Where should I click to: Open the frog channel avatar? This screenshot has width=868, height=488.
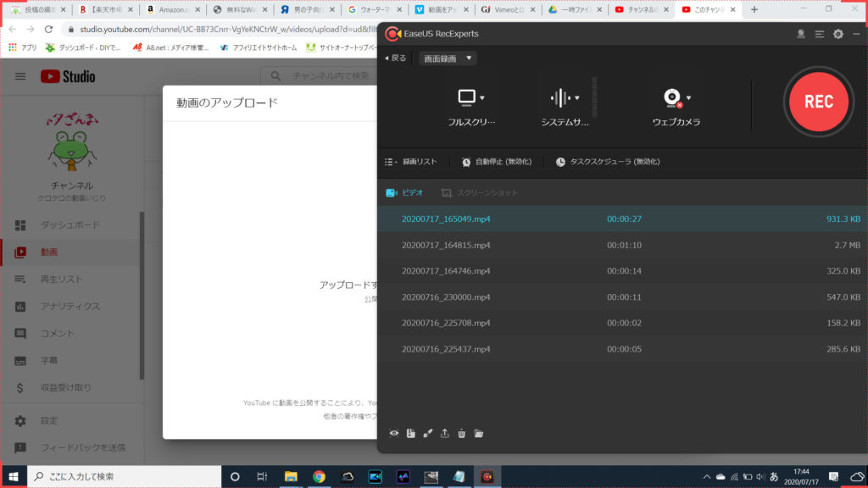[71, 142]
